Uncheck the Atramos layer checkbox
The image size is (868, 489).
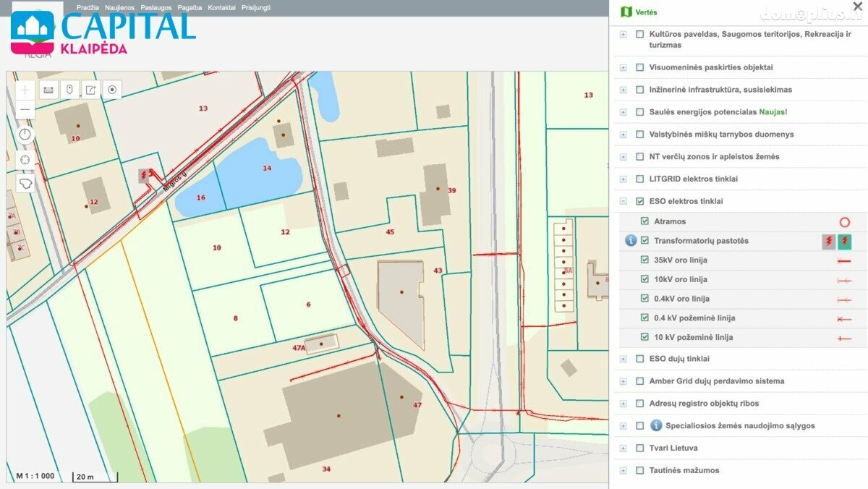point(644,221)
